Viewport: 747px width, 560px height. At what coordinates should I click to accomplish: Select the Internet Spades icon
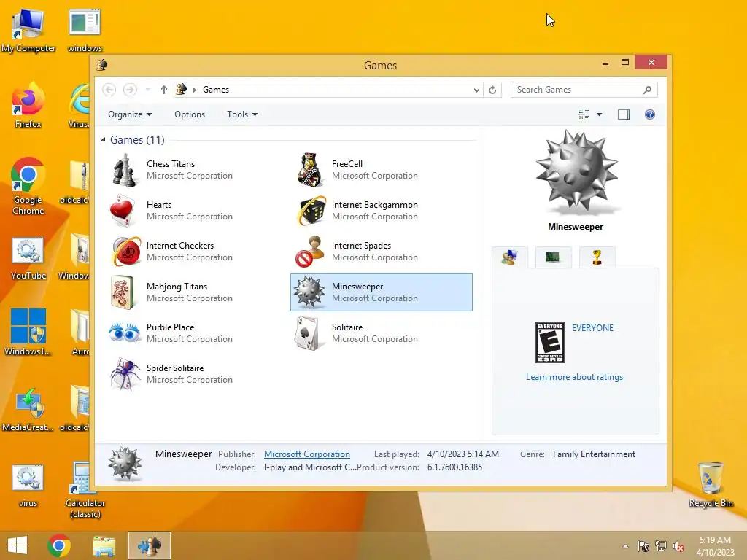point(309,251)
